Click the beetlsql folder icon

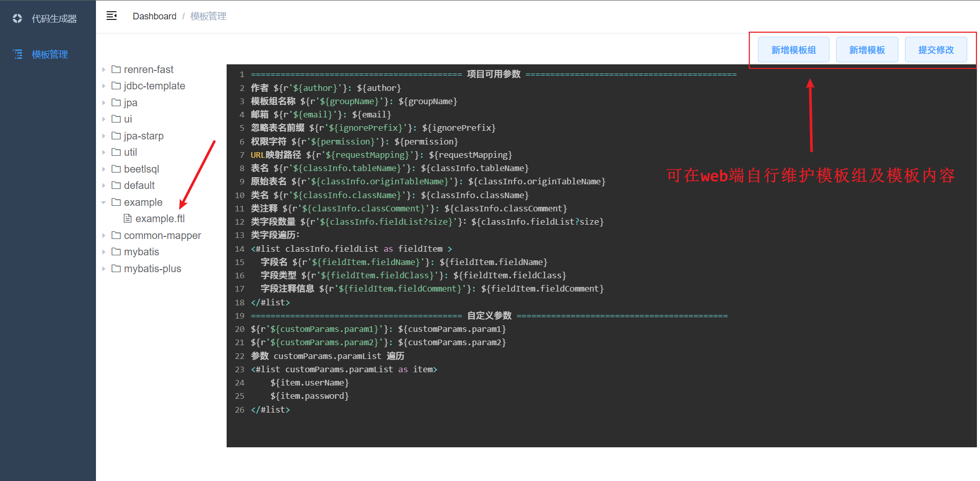coord(116,169)
